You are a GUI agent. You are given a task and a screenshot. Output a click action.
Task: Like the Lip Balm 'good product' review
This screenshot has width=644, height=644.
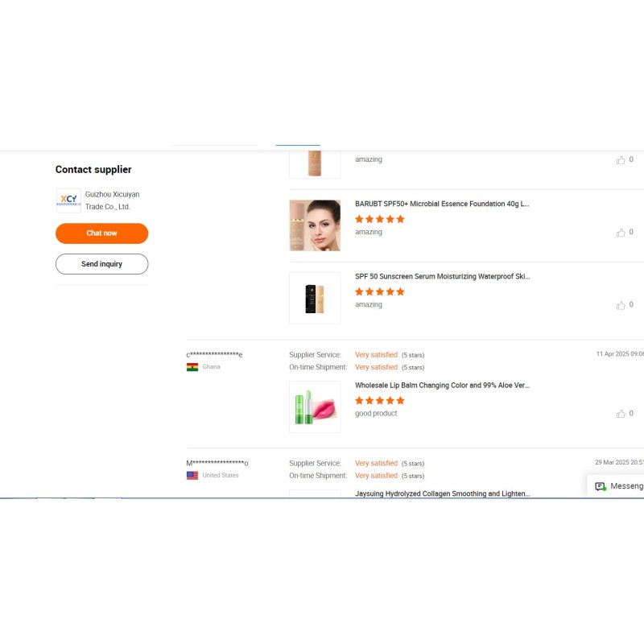point(620,414)
